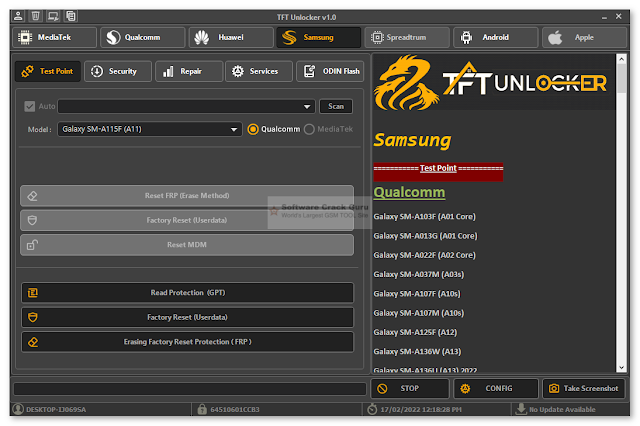640x426 pixels.
Task: Switch to the Huawei brand tab
Action: coord(231,38)
